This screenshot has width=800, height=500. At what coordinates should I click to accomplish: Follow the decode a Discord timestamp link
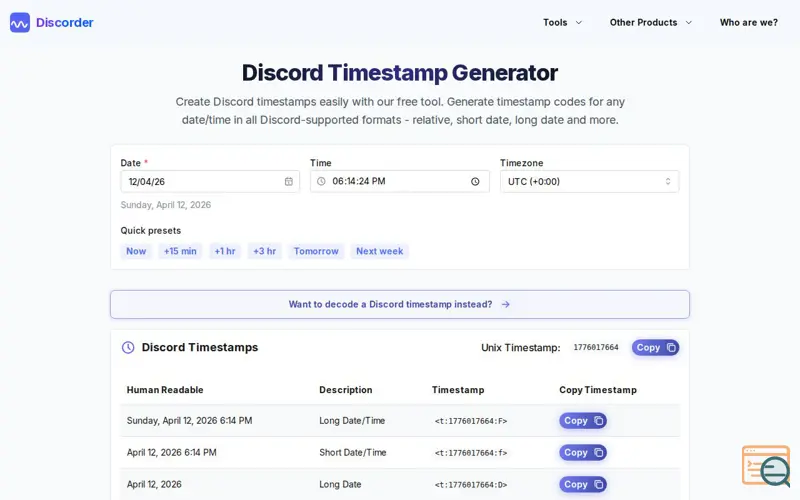tap(399, 305)
